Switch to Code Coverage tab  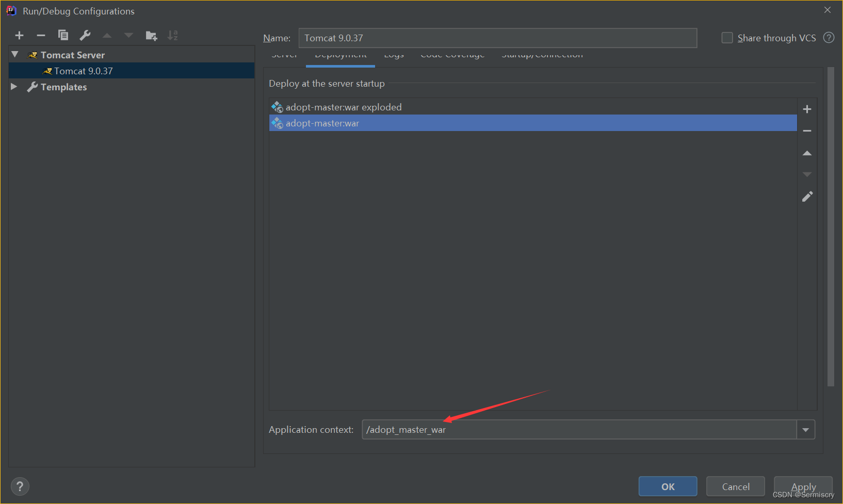pyautogui.click(x=452, y=56)
